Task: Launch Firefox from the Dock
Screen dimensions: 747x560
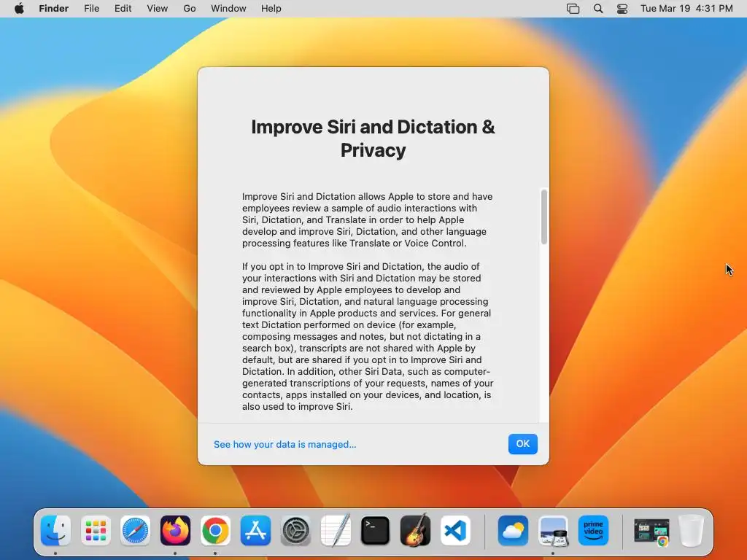Action: [175, 531]
